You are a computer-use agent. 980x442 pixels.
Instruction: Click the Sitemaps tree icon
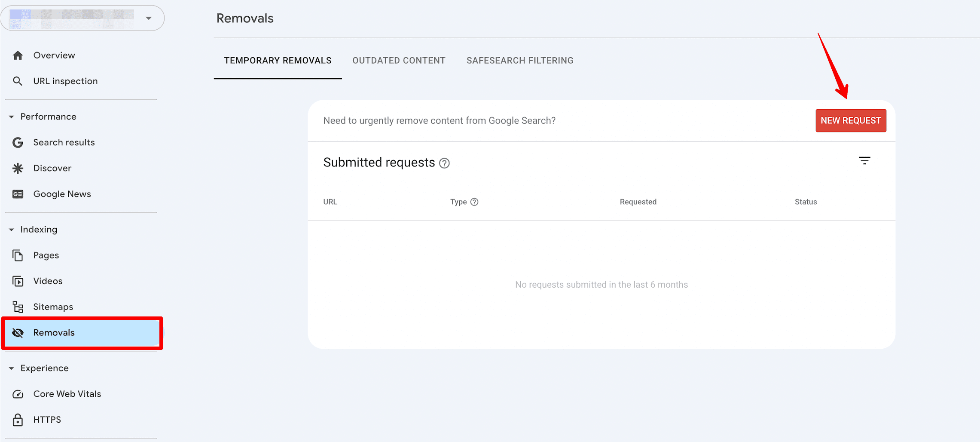click(x=18, y=307)
